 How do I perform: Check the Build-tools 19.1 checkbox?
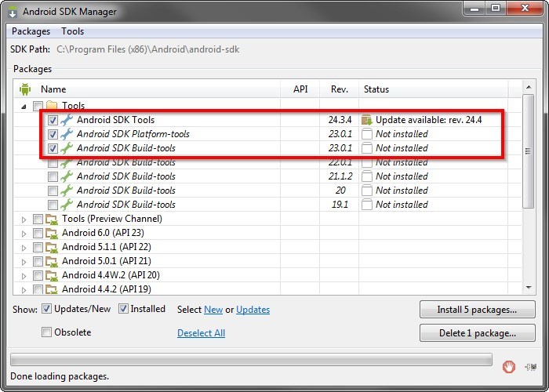tap(53, 205)
